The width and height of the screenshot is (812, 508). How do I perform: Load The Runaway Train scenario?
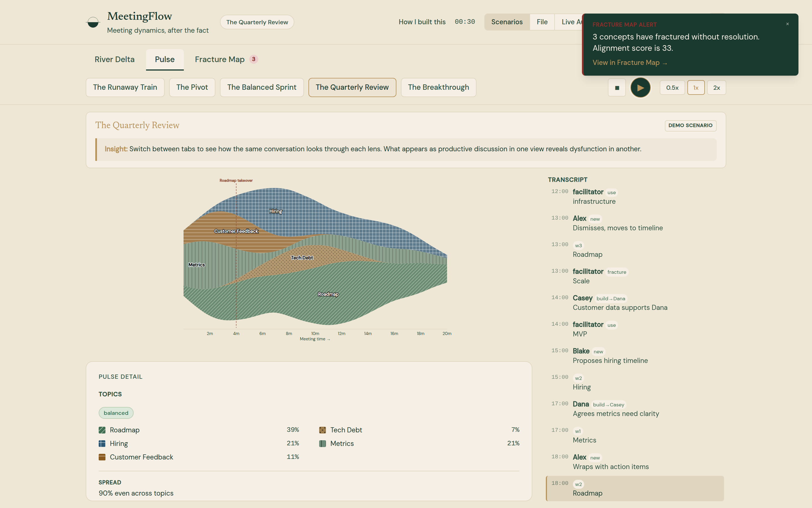(x=125, y=87)
